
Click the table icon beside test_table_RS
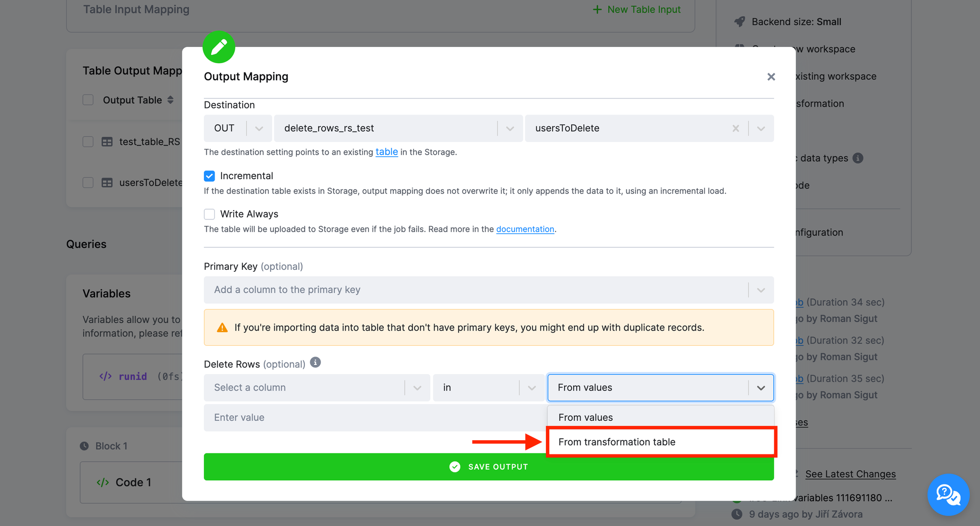(x=107, y=141)
